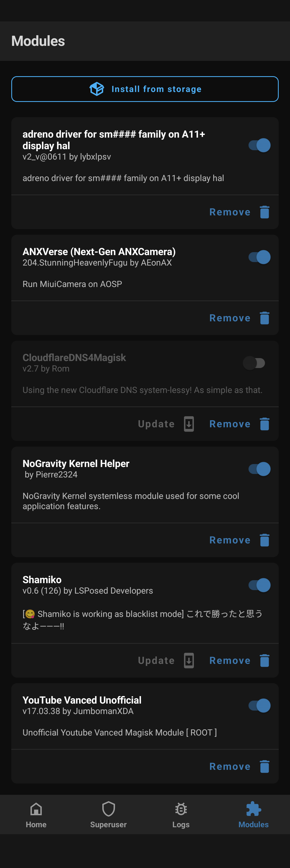Remove the ANXVerse module
The image size is (290, 868).
click(x=230, y=318)
